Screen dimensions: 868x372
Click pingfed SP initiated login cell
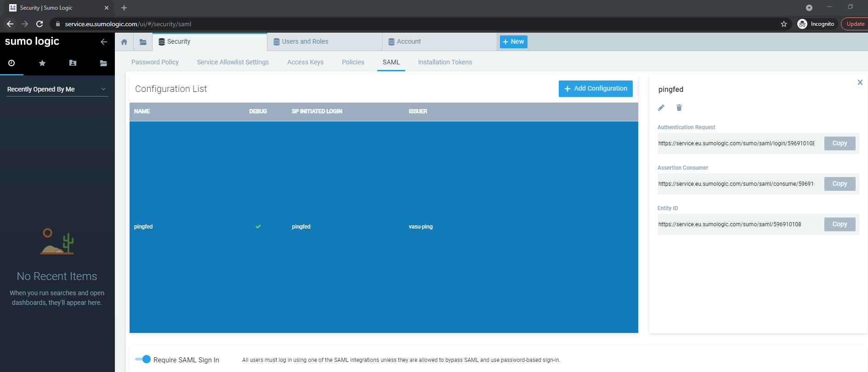tap(301, 227)
